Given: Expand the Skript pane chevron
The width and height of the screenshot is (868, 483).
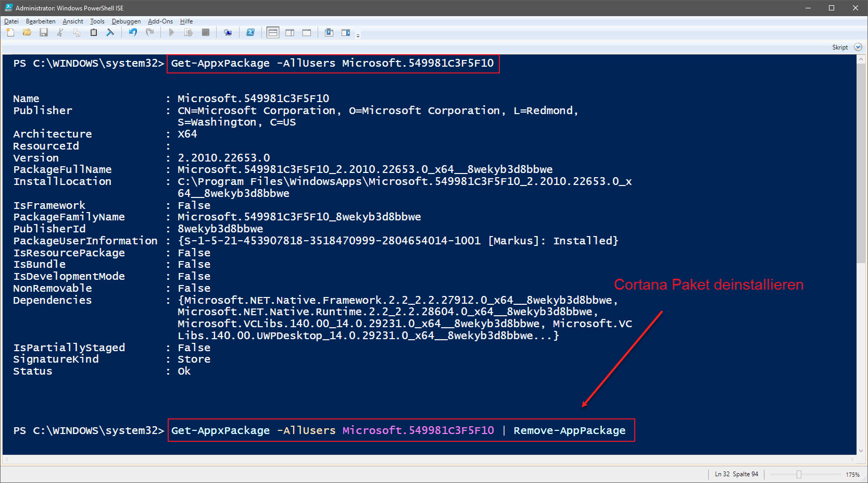Looking at the screenshot, I should (858, 47).
